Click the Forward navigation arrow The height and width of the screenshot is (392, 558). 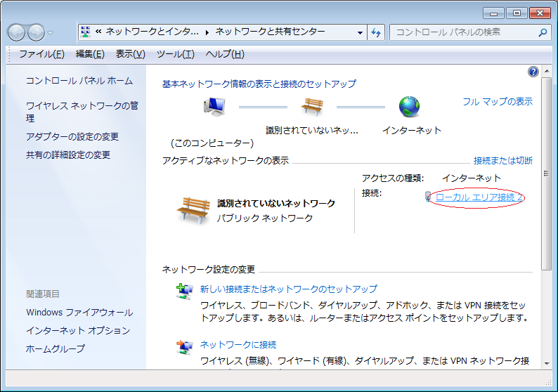tap(36, 33)
